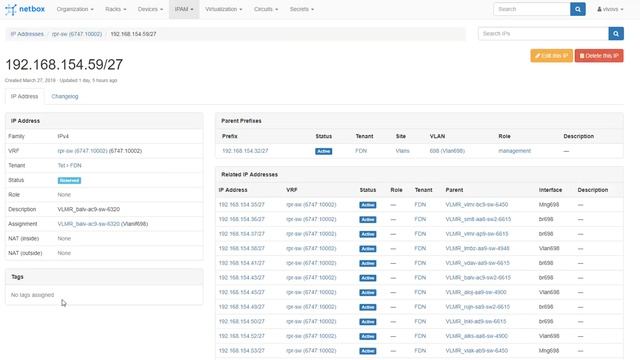The height and width of the screenshot is (360, 640).
Task: Click the Delete this IP button
Action: [599, 56]
